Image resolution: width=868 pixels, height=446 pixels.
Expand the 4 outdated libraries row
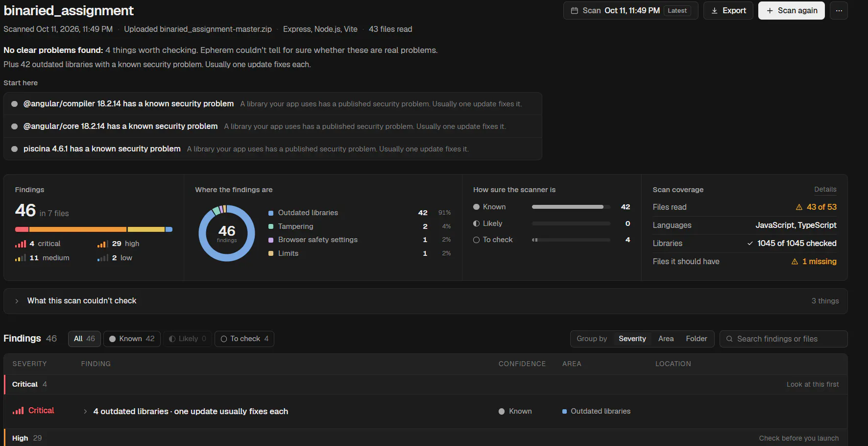click(425, 411)
